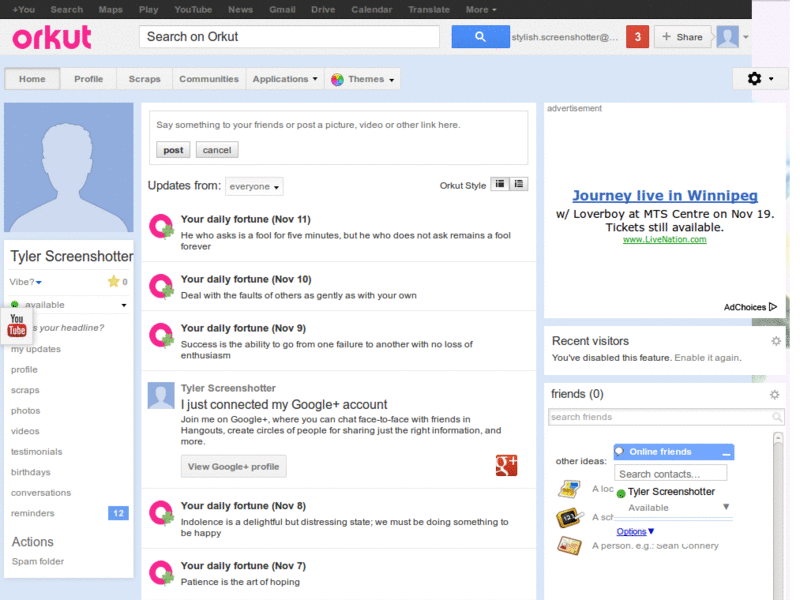Click the Nov 11 daily fortune icon
Viewport: 800px width, 600px height.
161,227
